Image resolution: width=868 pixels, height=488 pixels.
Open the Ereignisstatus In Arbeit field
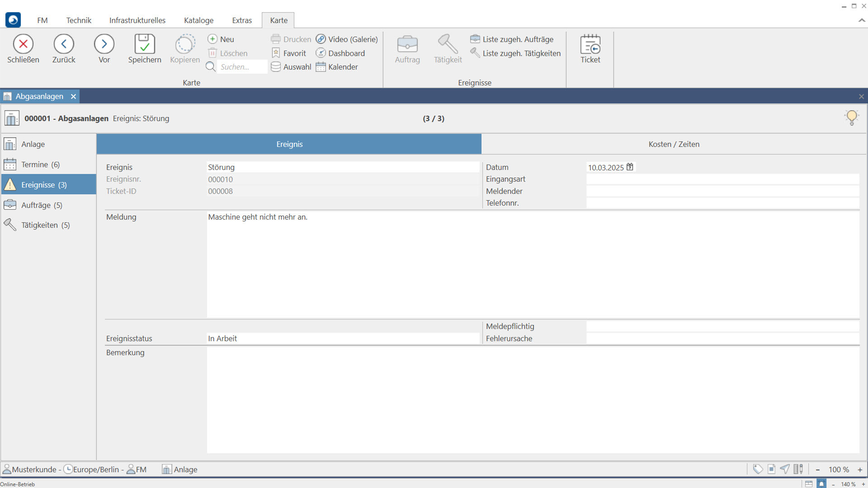[x=342, y=338]
